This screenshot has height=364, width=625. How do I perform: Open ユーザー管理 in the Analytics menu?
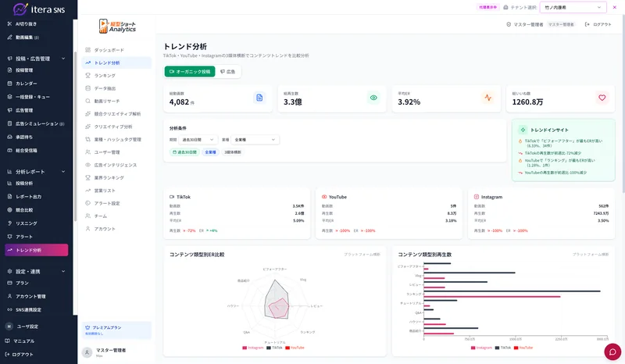coord(116,152)
